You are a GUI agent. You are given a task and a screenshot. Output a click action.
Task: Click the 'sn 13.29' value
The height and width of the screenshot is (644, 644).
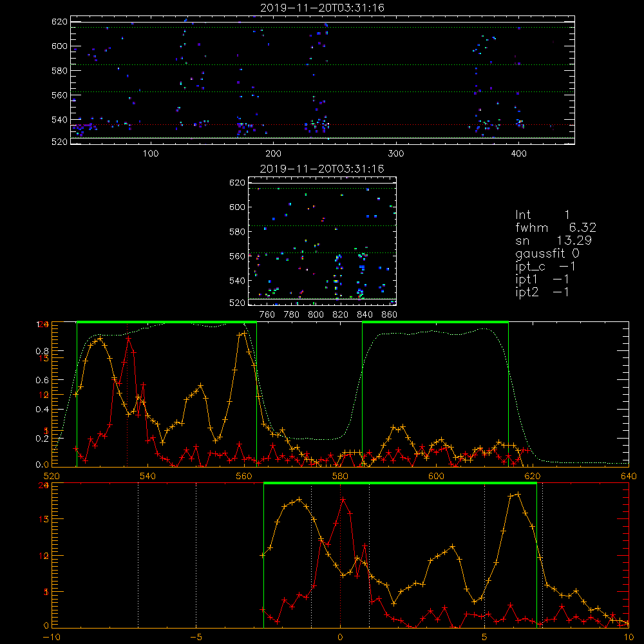coord(553,240)
